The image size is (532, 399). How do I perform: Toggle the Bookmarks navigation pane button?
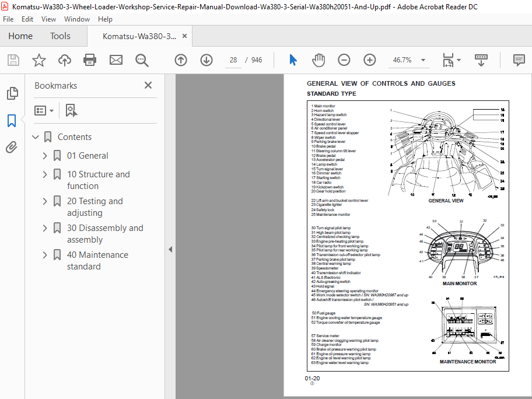click(x=12, y=120)
